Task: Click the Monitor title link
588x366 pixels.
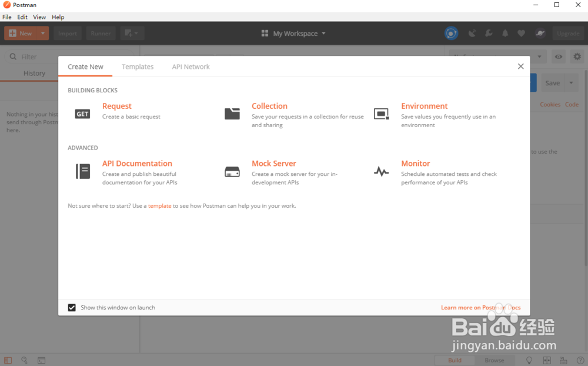Action: click(x=416, y=164)
